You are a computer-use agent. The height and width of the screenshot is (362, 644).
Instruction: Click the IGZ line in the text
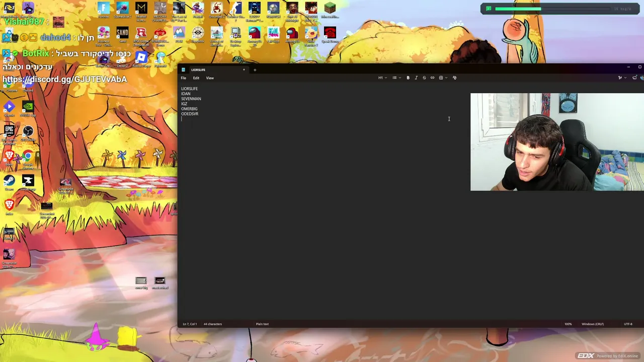coord(184,104)
